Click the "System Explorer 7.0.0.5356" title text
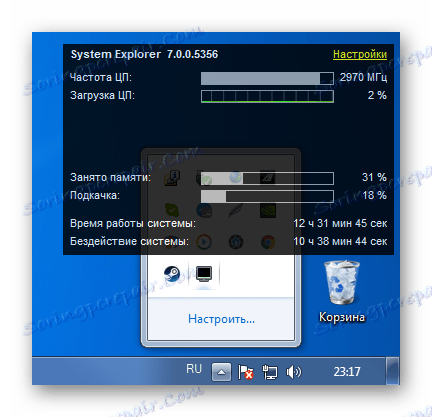Image resolution: width=432 pixels, height=417 pixels. coord(144,54)
